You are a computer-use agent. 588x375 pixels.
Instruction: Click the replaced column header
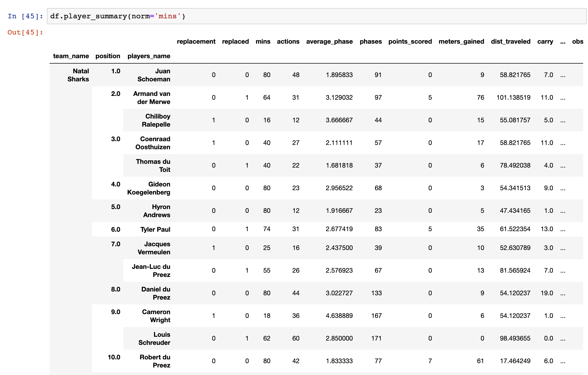[x=235, y=41]
